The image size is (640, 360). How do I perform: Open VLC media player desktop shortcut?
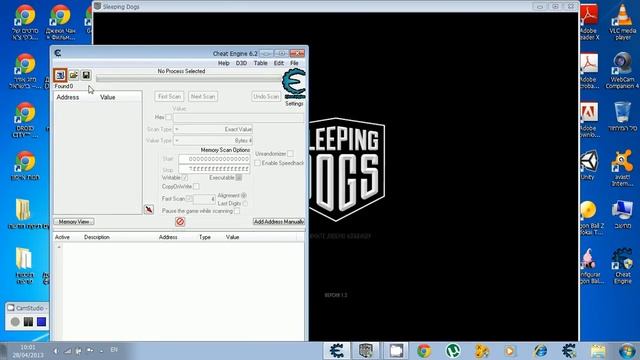click(622, 22)
